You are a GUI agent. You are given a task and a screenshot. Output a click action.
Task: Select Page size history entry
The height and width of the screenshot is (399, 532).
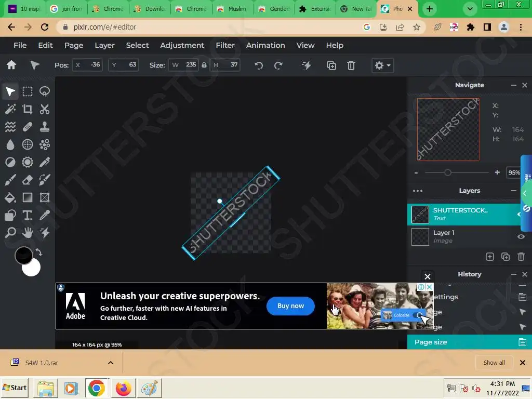point(470,342)
